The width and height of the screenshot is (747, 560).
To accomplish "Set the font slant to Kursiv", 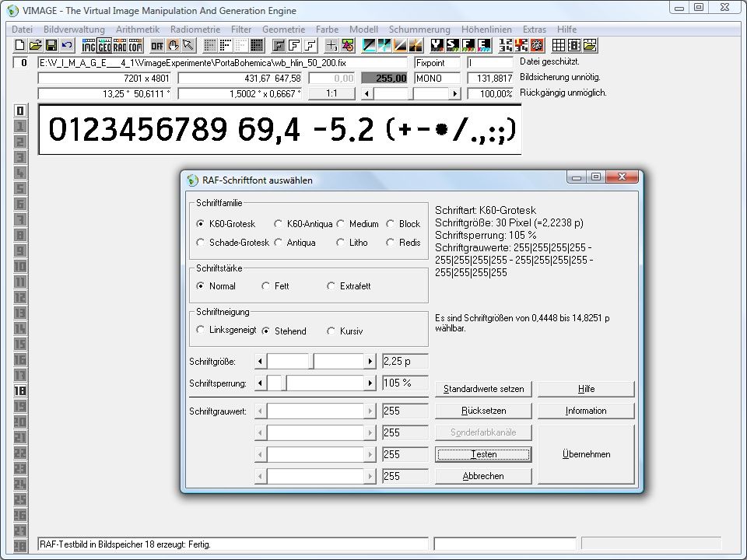I will click(331, 331).
